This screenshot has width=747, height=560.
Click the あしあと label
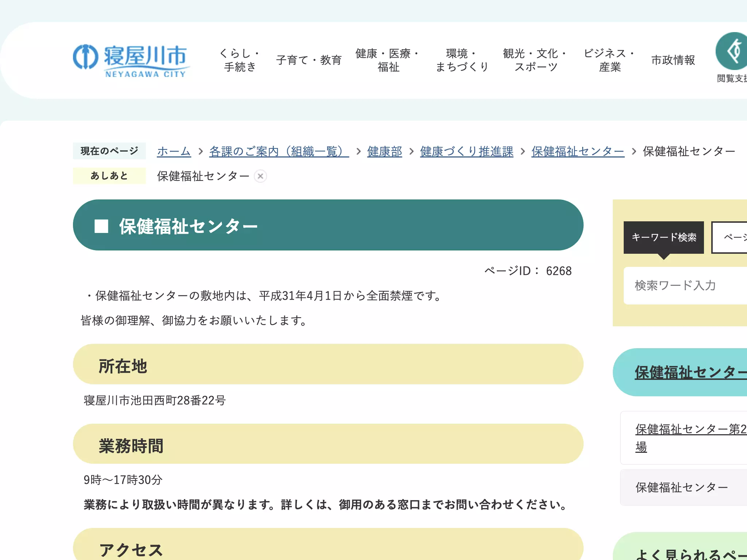tap(109, 176)
